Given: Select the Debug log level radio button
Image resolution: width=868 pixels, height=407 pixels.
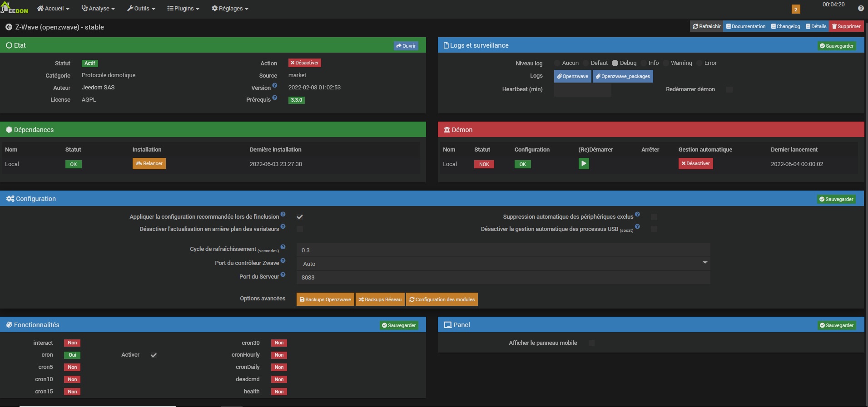Looking at the screenshot, I should point(615,63).
